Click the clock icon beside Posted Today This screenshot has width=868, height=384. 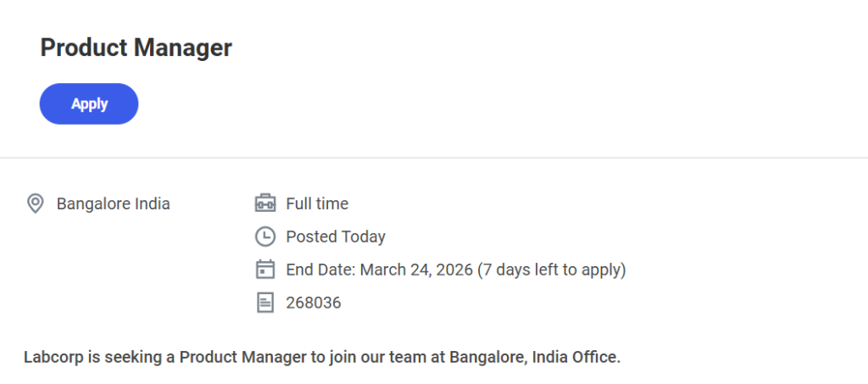(265, 237)
